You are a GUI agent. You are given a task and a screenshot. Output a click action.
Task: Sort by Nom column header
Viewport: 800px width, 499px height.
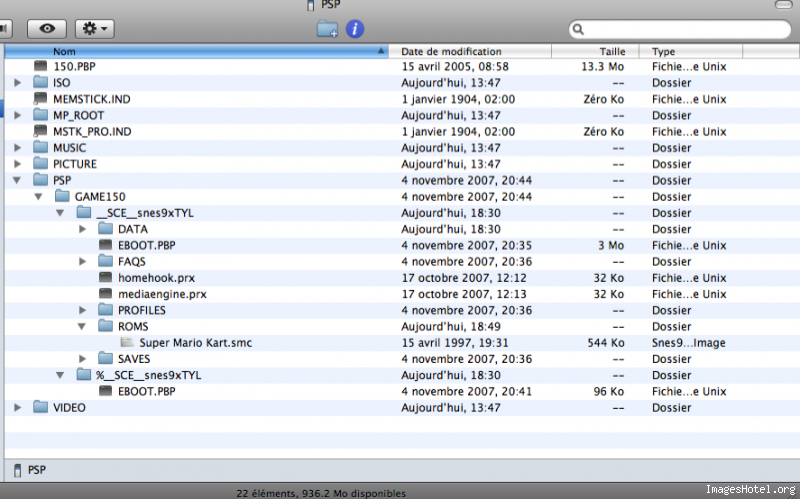(196, 51)
